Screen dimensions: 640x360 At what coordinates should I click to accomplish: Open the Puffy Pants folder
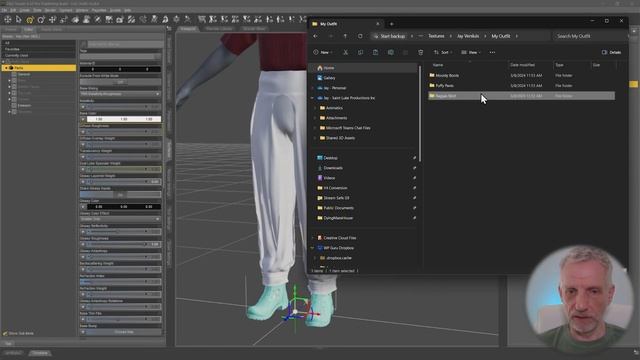[x=444, y=86]
